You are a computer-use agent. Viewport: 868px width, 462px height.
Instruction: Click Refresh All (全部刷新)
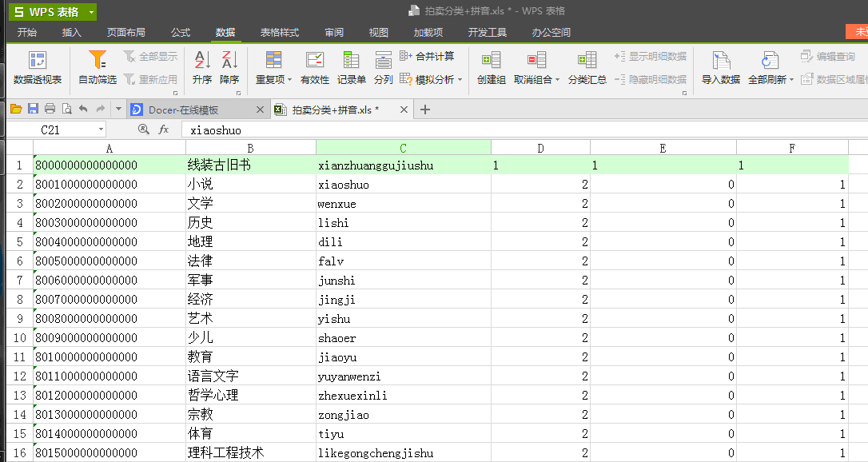click(770, 67)
